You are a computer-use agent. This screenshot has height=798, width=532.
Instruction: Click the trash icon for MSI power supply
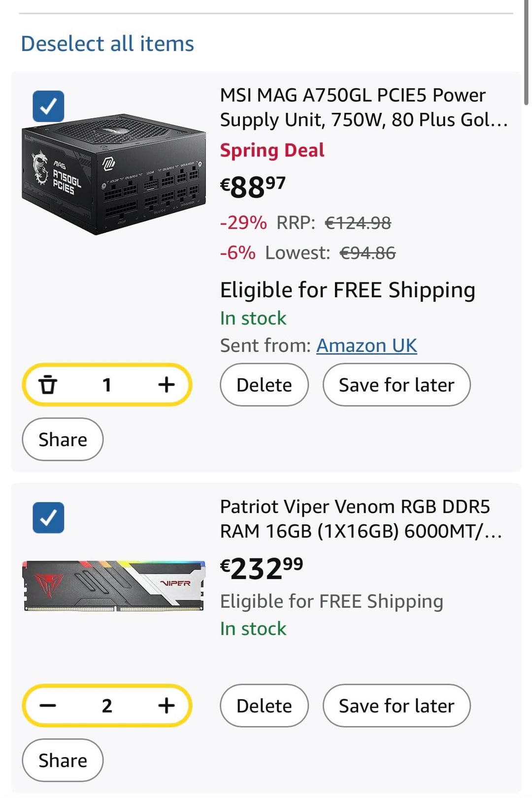(x=48, y=384)
